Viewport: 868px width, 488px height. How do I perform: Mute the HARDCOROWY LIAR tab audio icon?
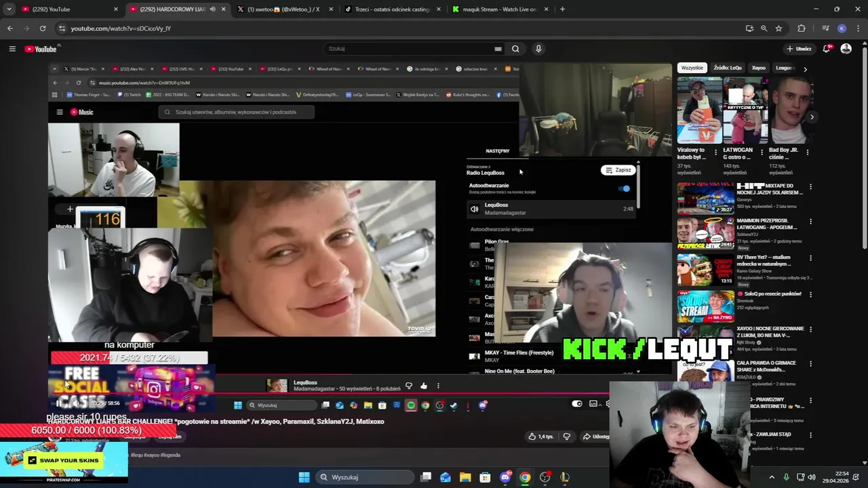(x=212, y=9)
